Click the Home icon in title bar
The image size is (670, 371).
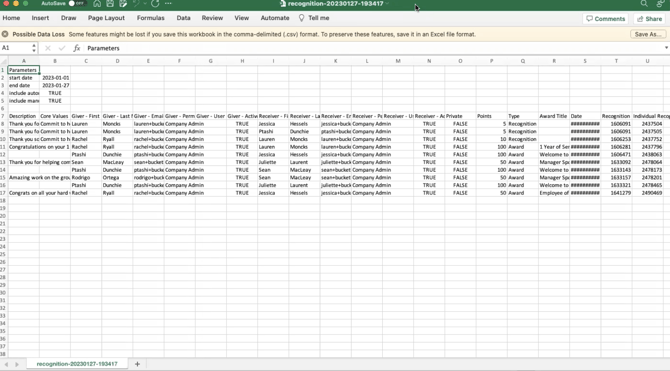click(x=97, y=3)
